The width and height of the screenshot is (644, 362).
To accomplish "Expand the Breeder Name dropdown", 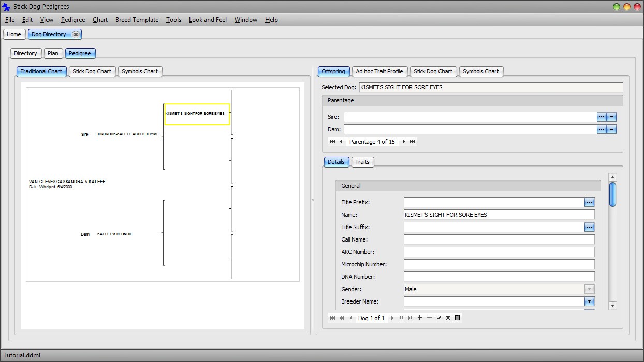I will pyautogui.click(x=589, y=301).
